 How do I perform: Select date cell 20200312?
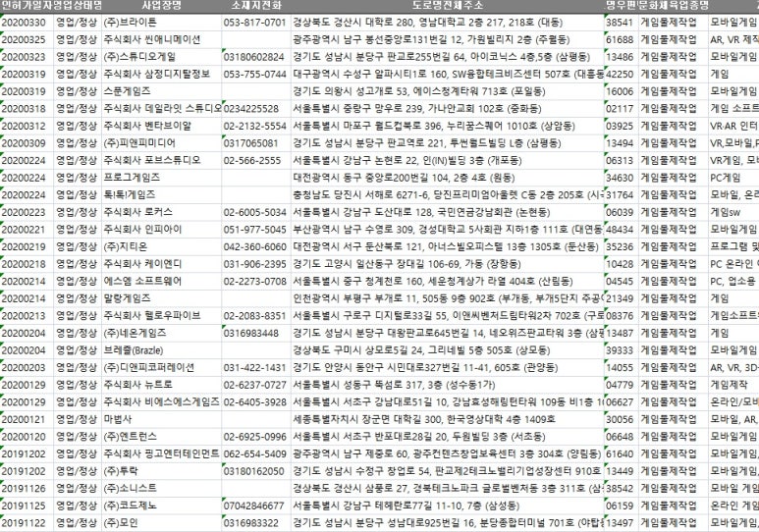point(27,126)
